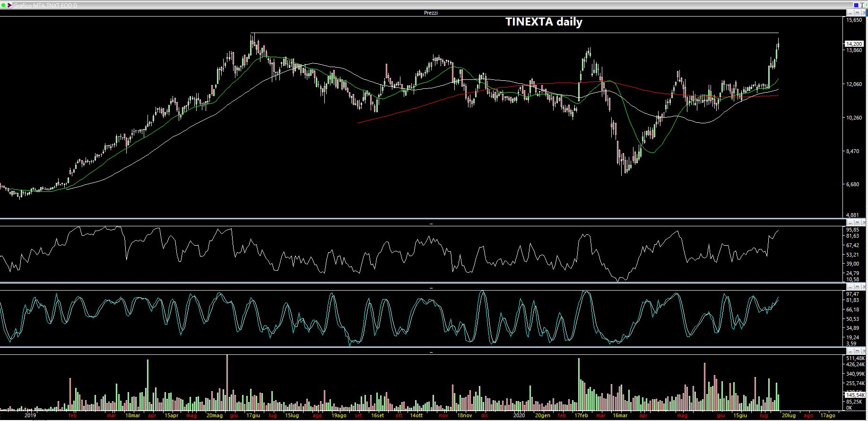Viewport: 868px width, 421px height.
Task: Click the highlighted 14,200 current price label
Action: [854, 44]
